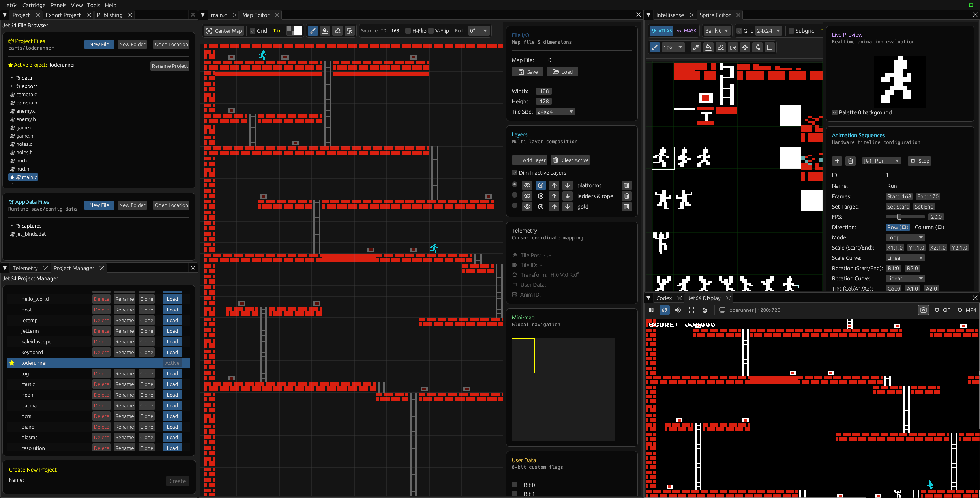This screenshot has height=498, width=980.
Task: Save the map file
Action: (x=528, y=72)
